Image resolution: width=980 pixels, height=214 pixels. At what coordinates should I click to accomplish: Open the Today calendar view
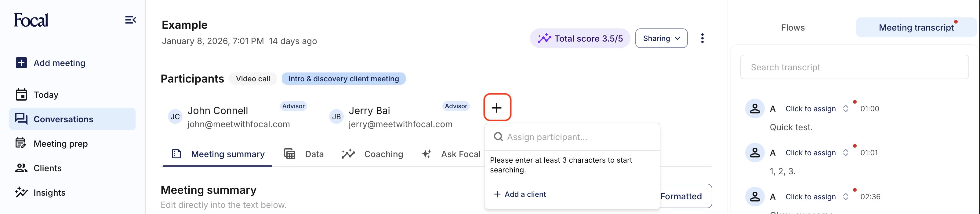point(46,95)
